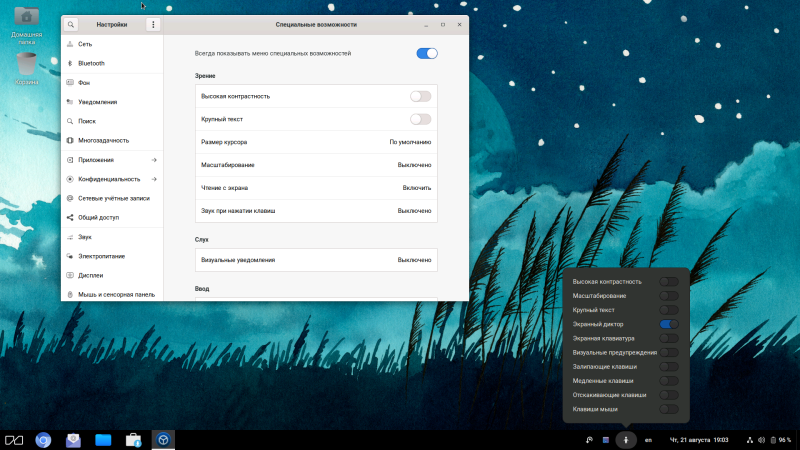Open the Settings three-dot menu

pyautogui.click(x=153, y=23)
